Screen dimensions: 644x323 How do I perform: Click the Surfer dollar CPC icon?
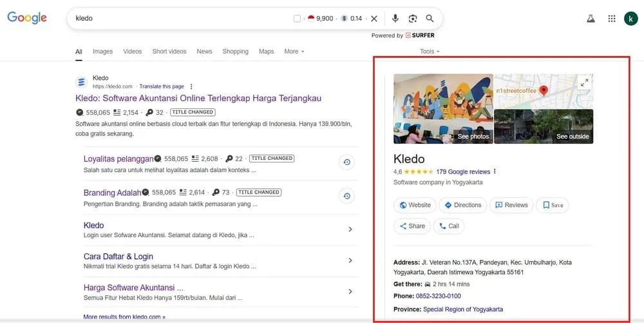point(344,19)
